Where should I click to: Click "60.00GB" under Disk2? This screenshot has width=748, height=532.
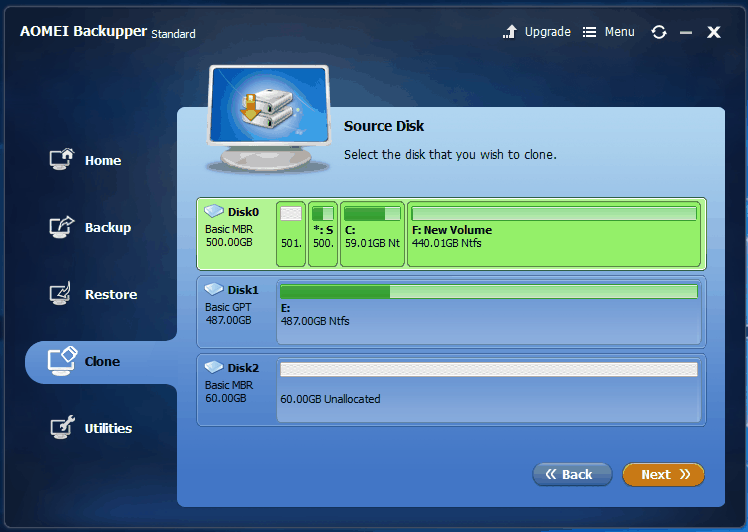tap(226, 398)
